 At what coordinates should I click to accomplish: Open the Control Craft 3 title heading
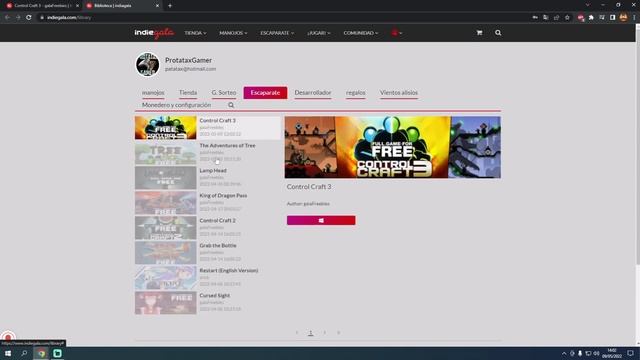coord(309,187)
